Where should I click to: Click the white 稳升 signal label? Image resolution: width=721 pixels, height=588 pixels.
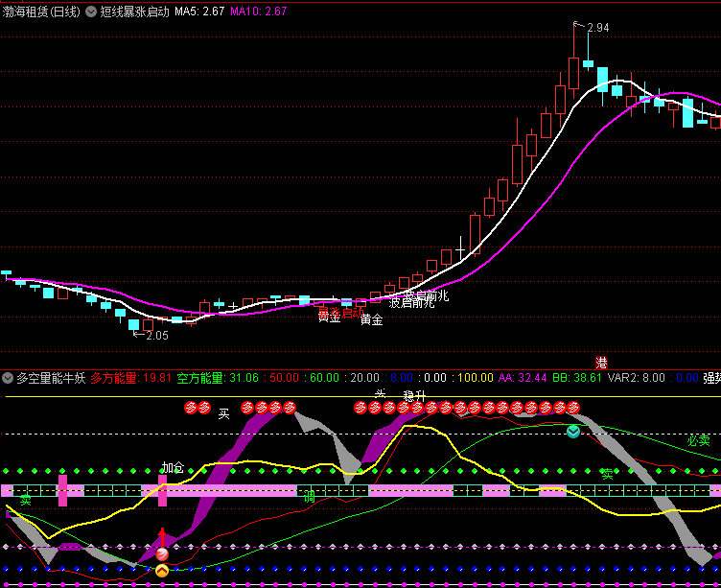point(415,396)
